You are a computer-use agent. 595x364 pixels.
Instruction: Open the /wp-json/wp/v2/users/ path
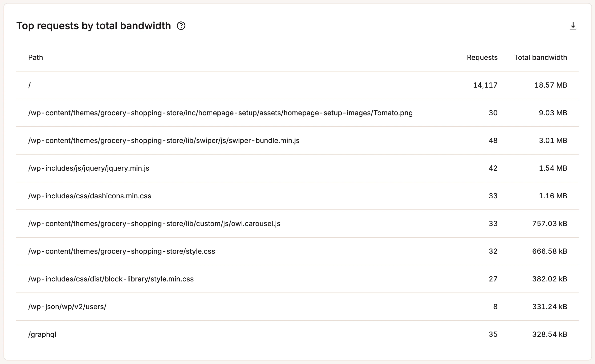pyautogui.click(x=68, y=307)
